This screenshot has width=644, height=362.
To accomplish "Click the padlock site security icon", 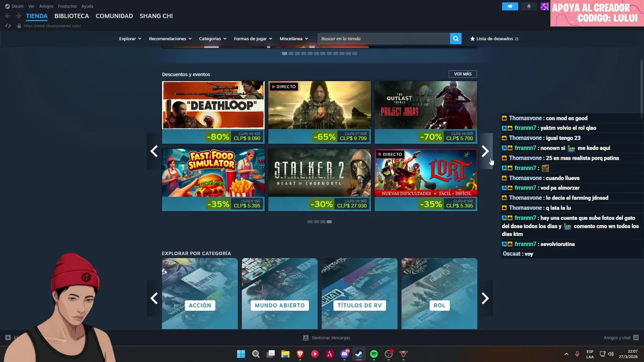I will [x=19, y=26].
